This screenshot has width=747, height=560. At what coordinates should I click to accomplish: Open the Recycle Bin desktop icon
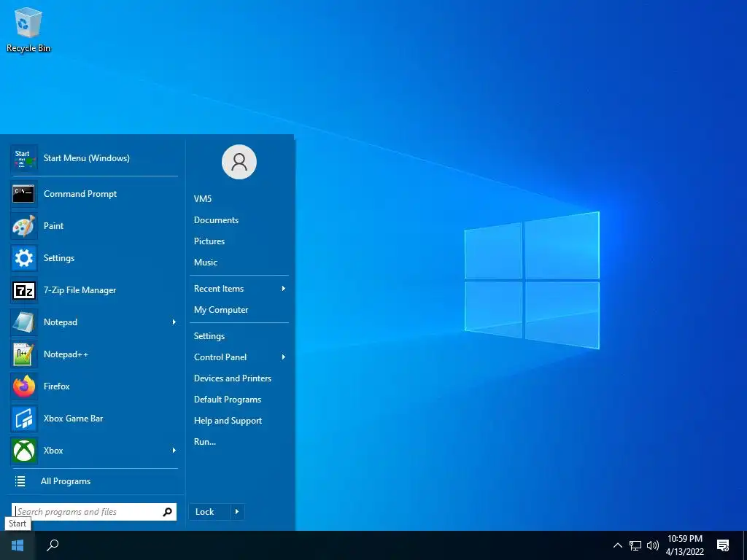coord(28,29)
